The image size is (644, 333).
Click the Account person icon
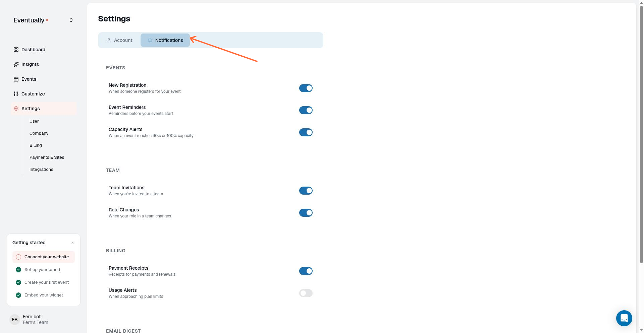(x=109, y=40)
